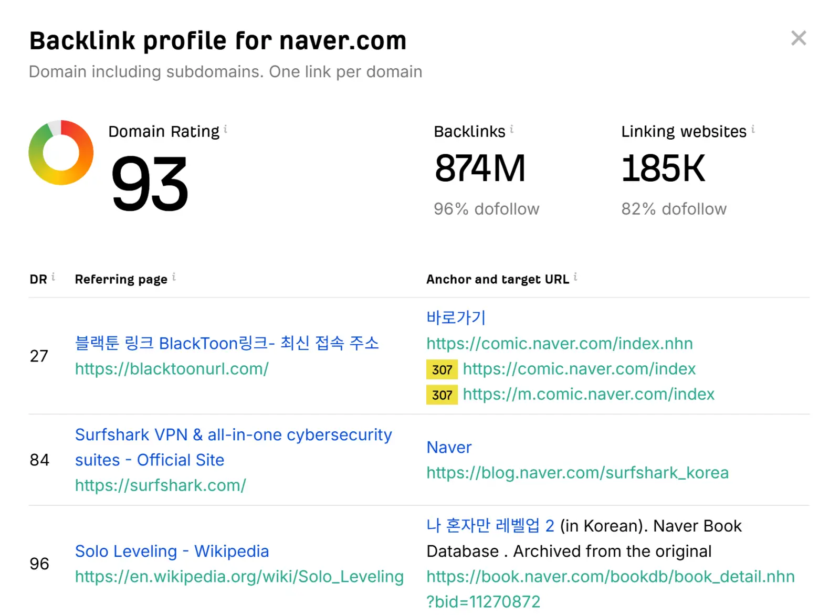Viewport: 840px width, 616px height.
Task: Click the 바로가기 anchor link
Action: tap(456, 317)
